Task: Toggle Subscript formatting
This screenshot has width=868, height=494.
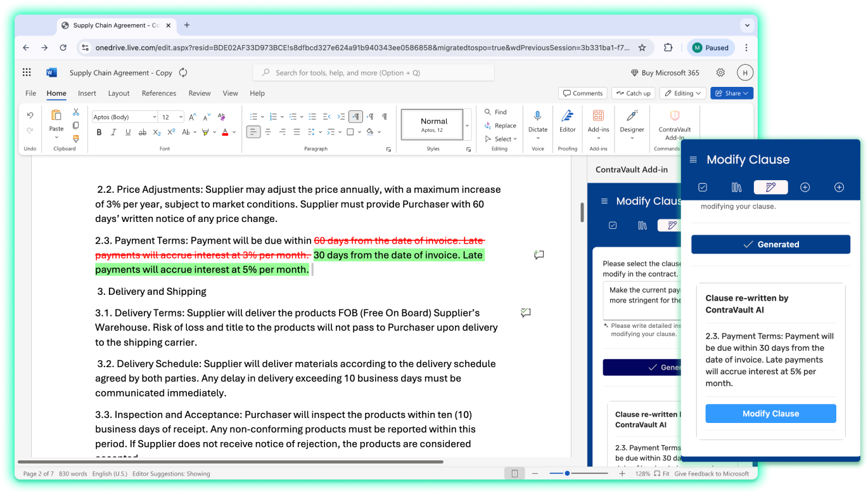Action: tap(158, 132)
